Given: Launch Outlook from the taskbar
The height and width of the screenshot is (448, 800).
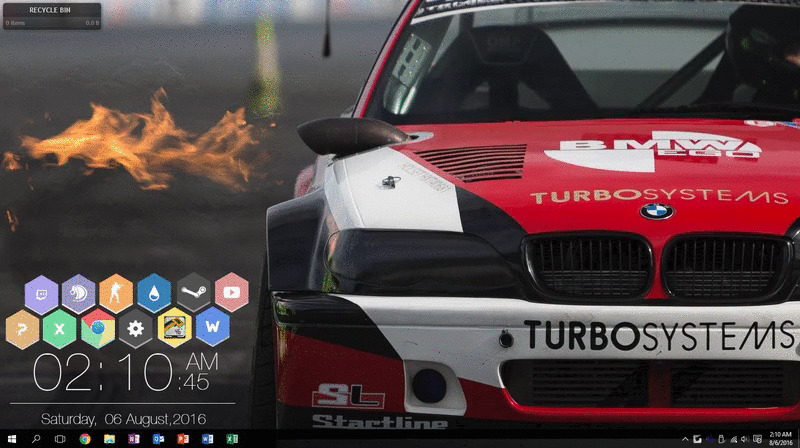Looking at the screenshot, I should pos(158,439).
